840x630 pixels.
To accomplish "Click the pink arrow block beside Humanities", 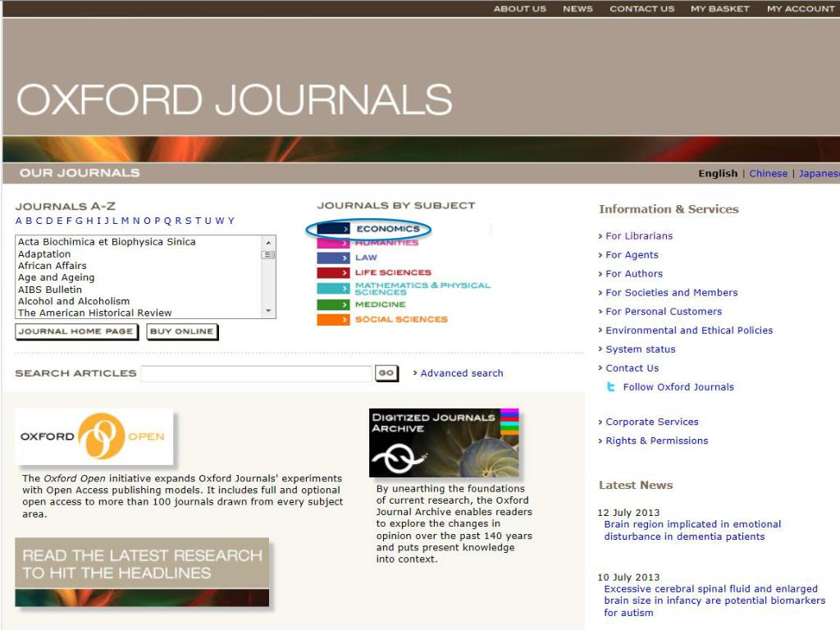I will tap(333, 243).
